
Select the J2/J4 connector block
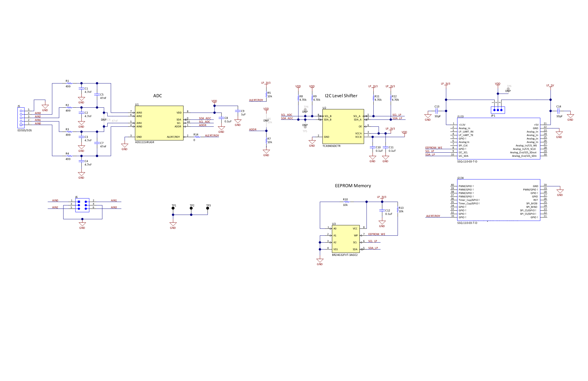point(498,200)
